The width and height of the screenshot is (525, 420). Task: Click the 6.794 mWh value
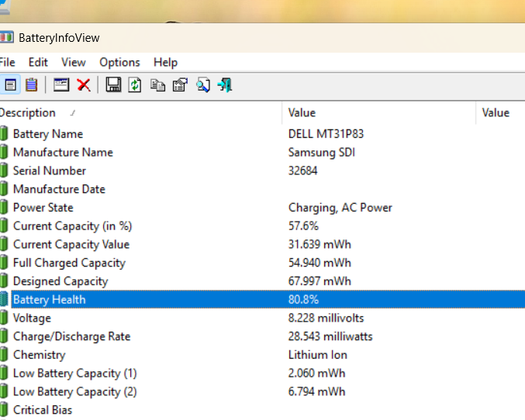(316, 391)
